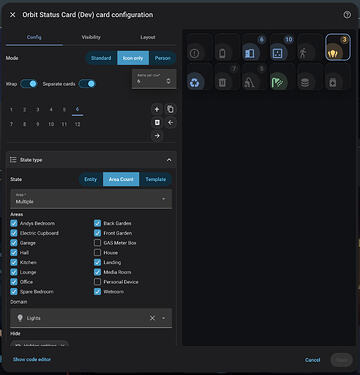Open item tab 9
360x375 pixels.
tap(38, 124)
